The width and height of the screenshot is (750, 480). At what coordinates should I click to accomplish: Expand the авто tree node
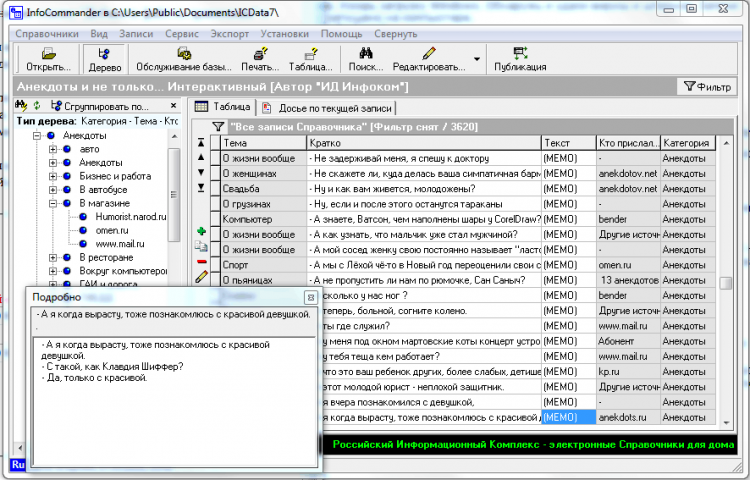[53, 149]
